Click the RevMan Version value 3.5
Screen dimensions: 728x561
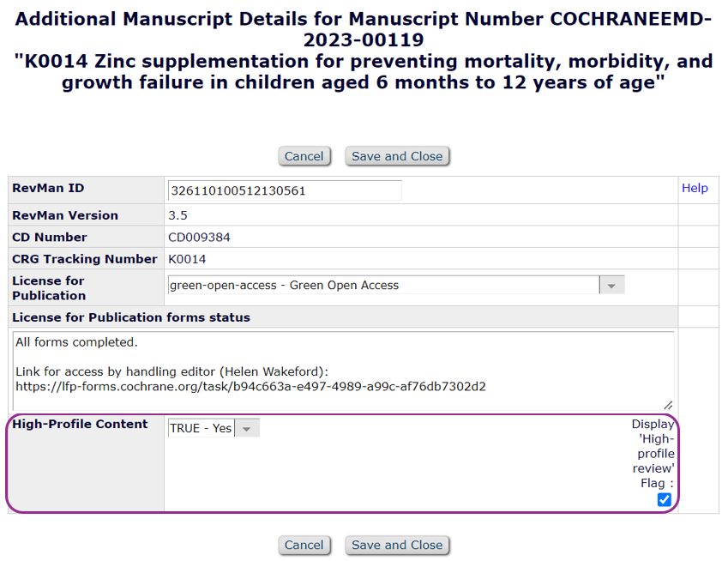pos(178,215)
